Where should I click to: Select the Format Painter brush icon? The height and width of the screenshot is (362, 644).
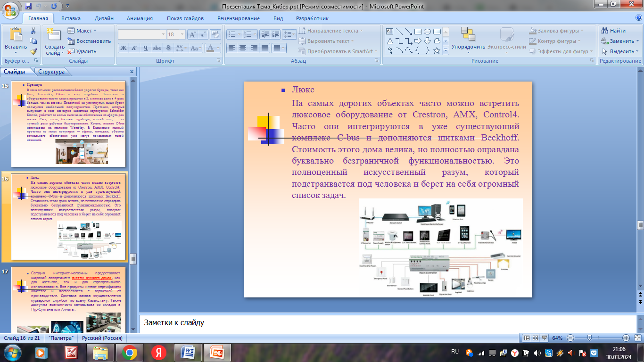[x=33, y=51]
